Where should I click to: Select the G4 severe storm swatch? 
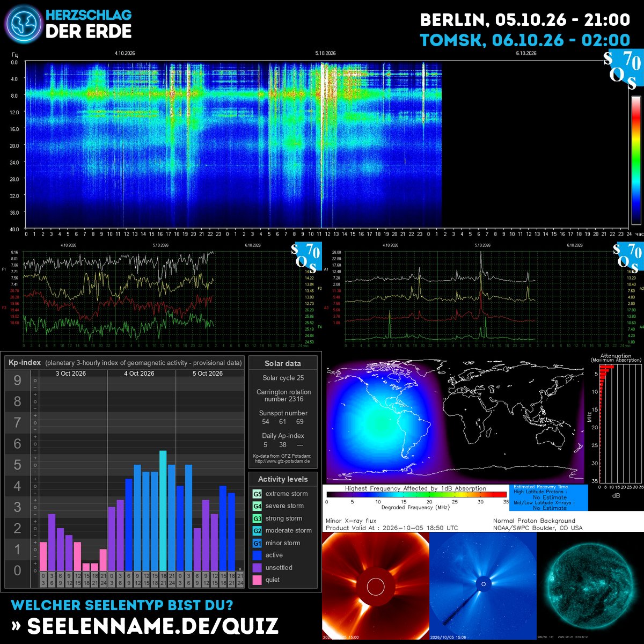258,506
